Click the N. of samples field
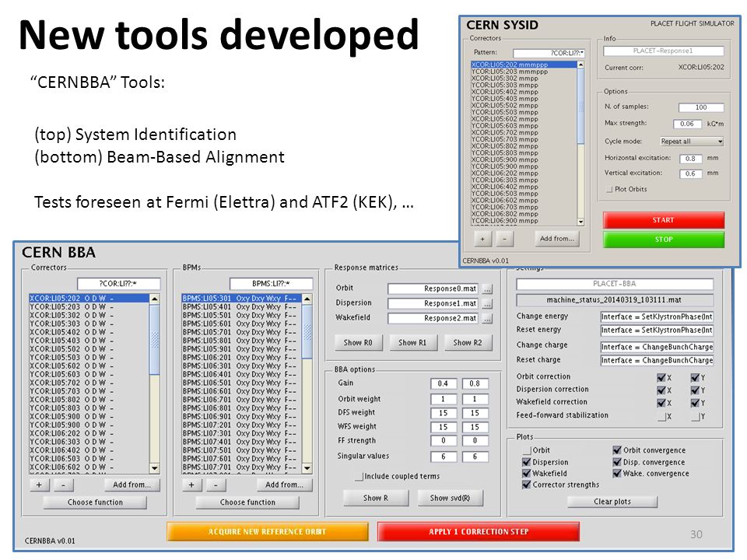 coord(701,107)
